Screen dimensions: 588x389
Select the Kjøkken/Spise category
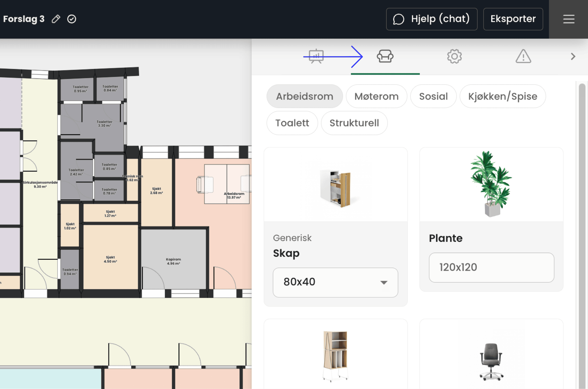point(503,96)
